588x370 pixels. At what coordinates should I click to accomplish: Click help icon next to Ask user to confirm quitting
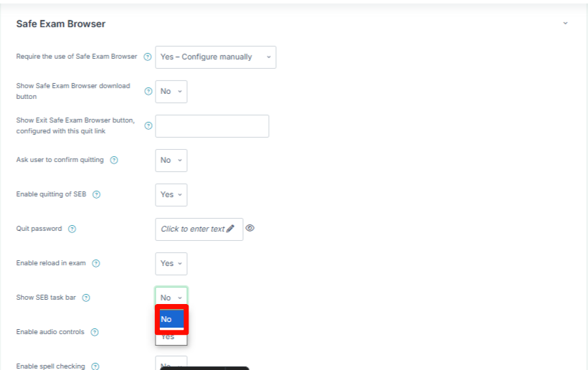(114, 160)
